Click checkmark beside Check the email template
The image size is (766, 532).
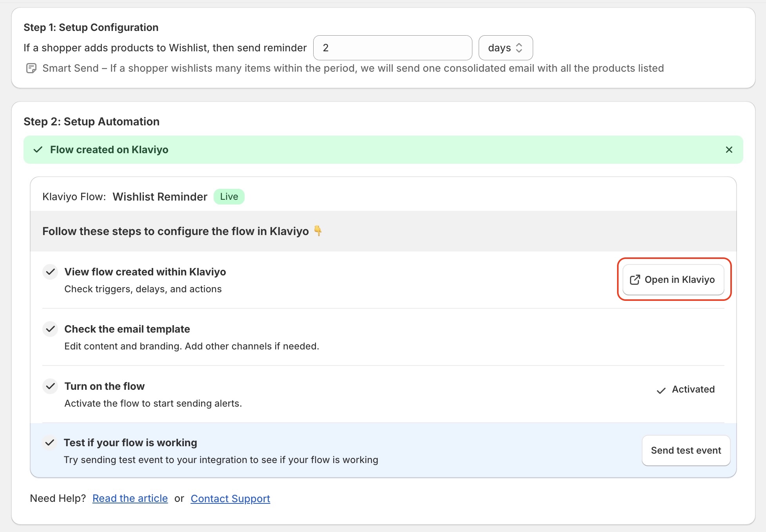(50, 329)
